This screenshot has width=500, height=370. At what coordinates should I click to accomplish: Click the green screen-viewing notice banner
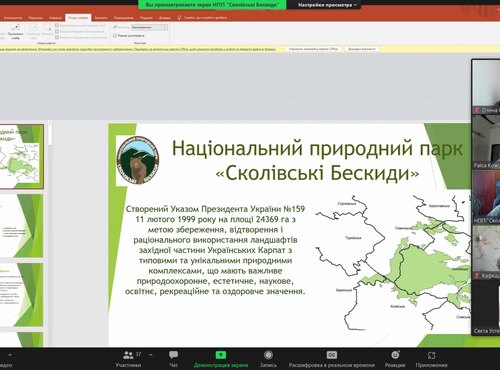212,5
